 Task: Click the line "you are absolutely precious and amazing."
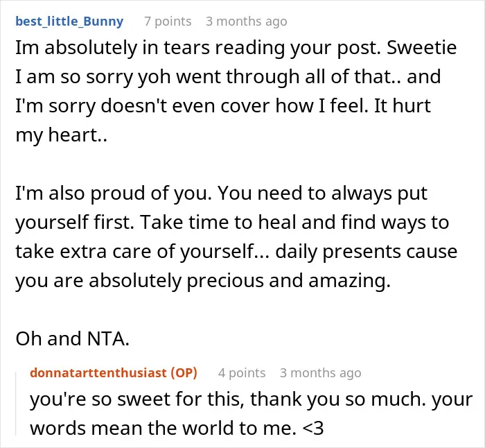tap(203, 281)
